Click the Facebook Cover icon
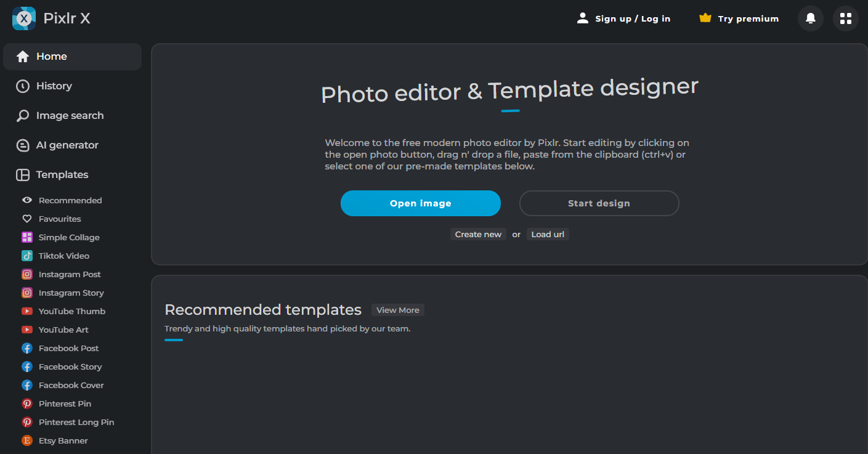The width and height of the screenshot is (868, 454). 27,385
